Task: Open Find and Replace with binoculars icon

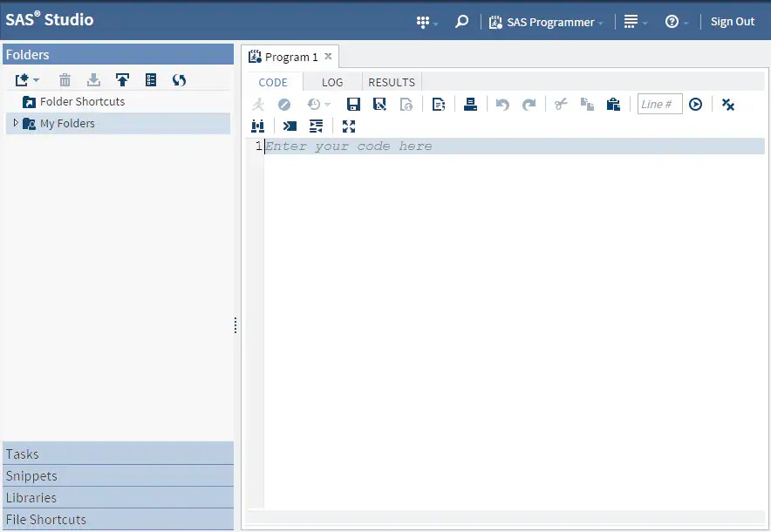Action: (257, 126)
